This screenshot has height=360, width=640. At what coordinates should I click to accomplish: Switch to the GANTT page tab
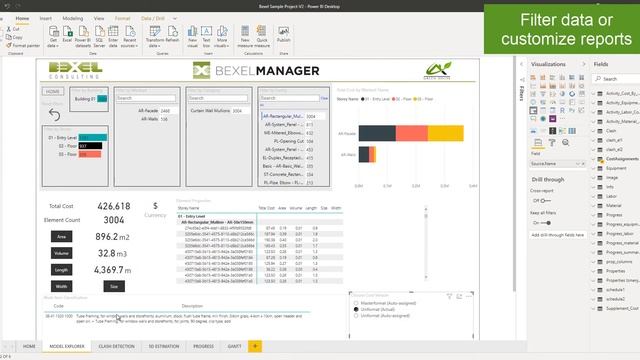coord(234,346)
